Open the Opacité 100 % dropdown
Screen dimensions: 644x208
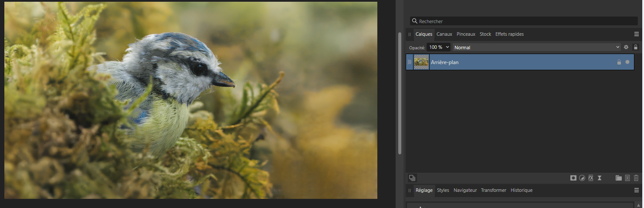(x=439, y=47)
